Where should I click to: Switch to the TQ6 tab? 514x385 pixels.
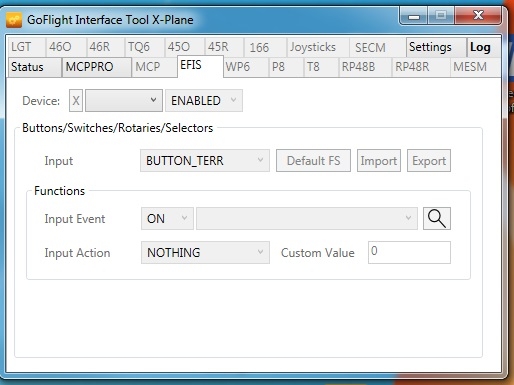144,47
